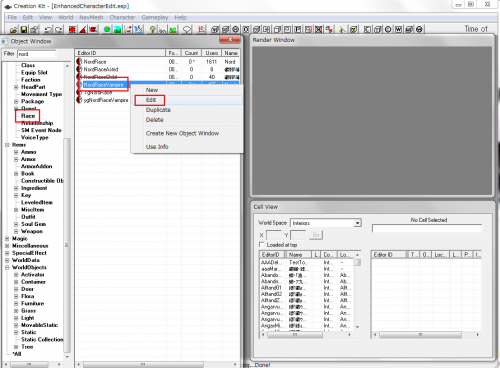Click the Filter text field
Screen dimensions: 500x368
point(37,54)
